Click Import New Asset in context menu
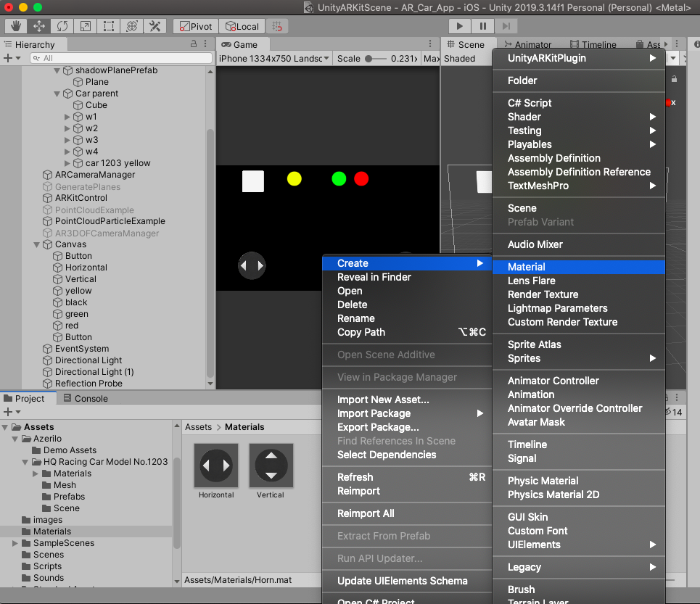700x604 pixels. [x=383, y=400]
